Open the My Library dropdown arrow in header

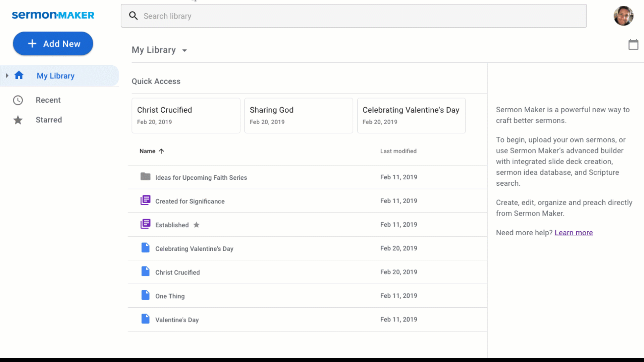[x=184, y=50]
